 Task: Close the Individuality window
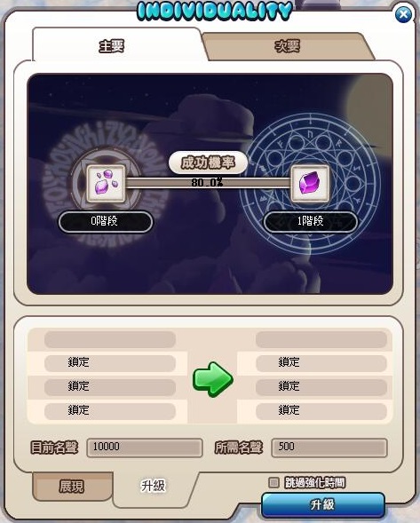tap(403, 14)
